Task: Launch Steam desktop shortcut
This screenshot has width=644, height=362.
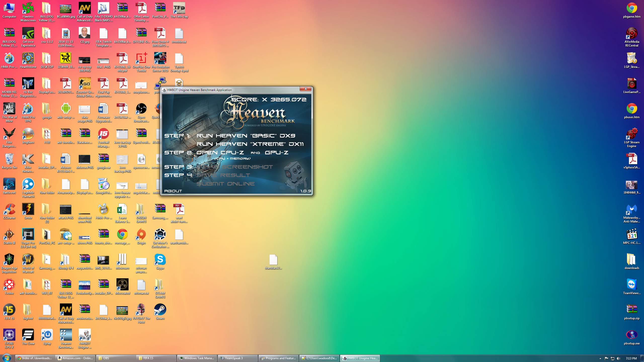Action: (x=160, y=312)
